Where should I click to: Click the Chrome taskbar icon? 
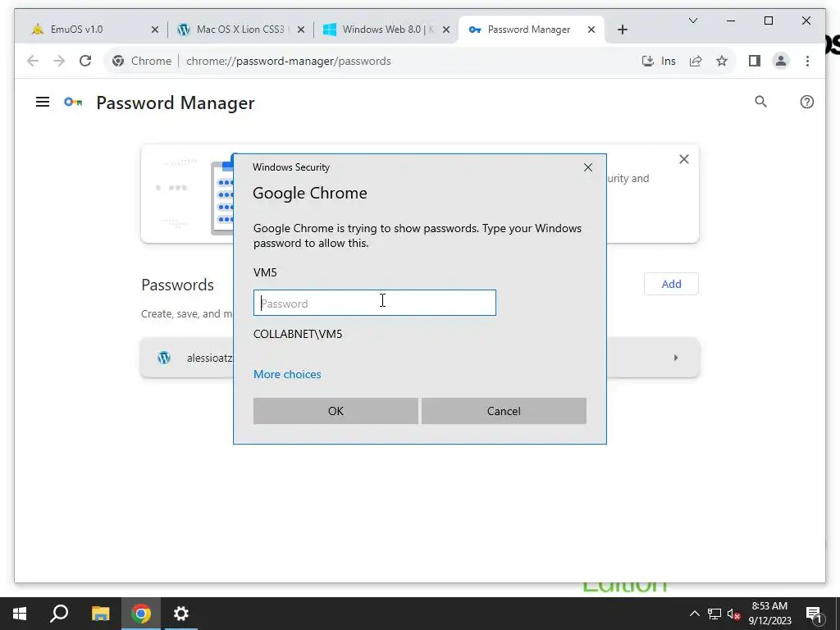(141, 614)
